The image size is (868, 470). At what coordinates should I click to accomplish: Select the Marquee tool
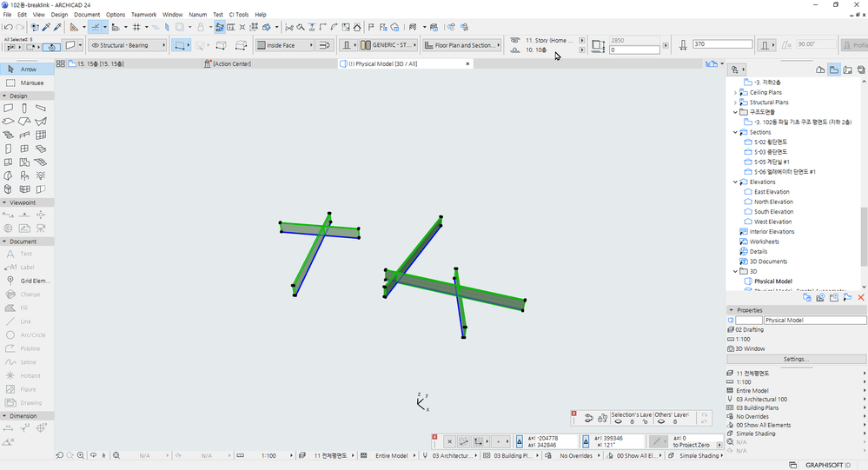(27, 83)
